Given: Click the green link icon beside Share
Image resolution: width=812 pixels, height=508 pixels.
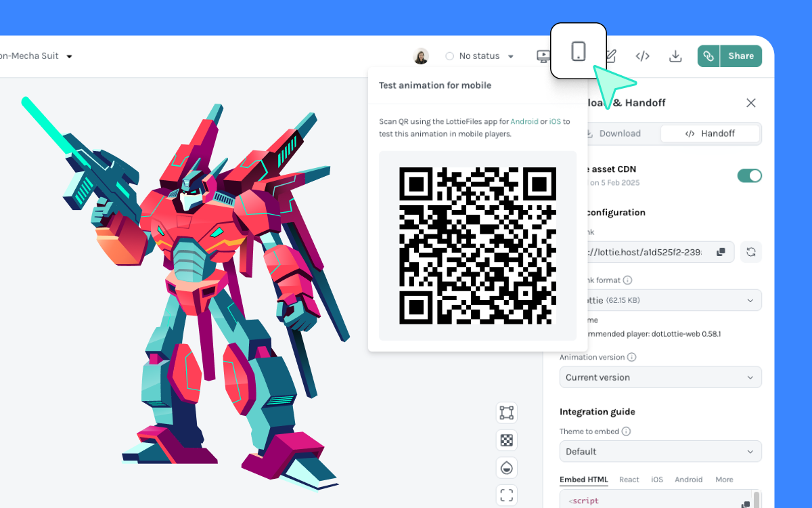Looking at the screenshot, I should pos(708,56).
